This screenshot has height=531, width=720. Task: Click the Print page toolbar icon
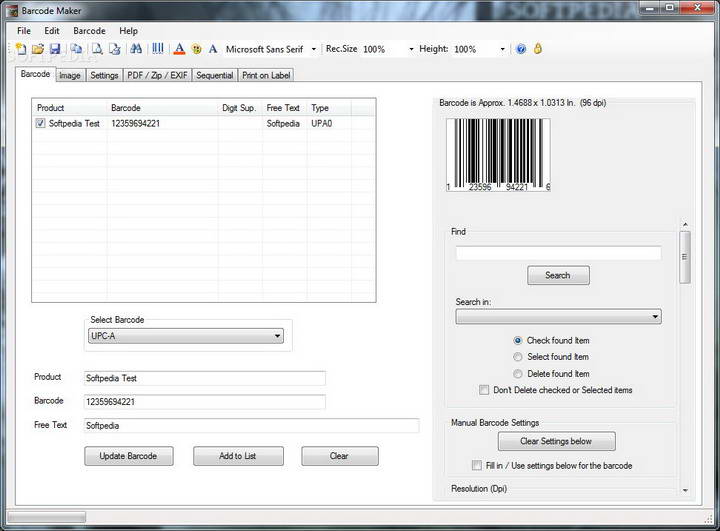[x=115, y=49]
